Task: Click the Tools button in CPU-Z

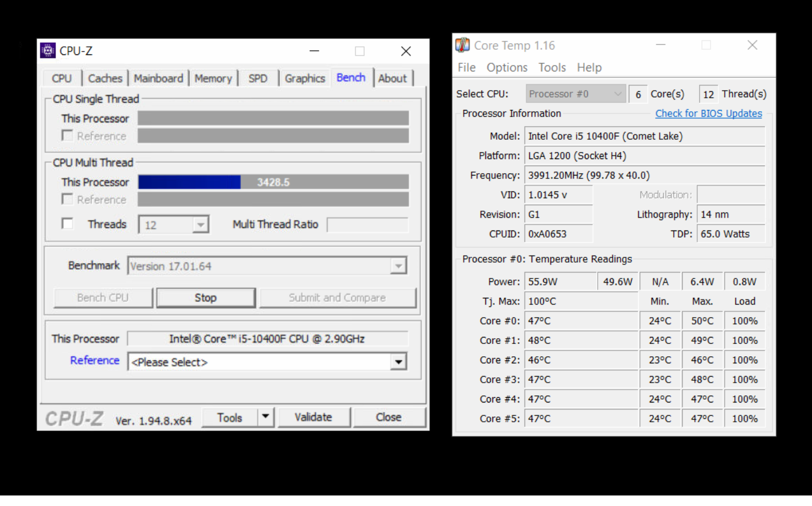Action: [x=229, y=417]
